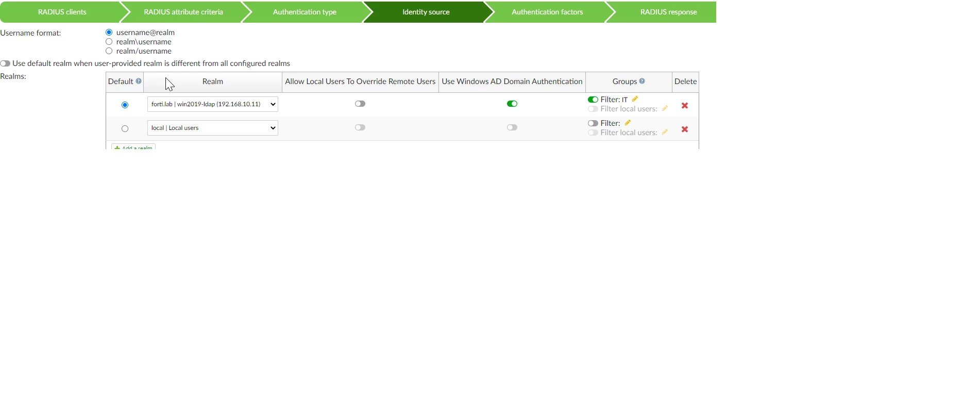The image size is (980, 395).
Task: Click the Username format label
Action: point(30,33)
